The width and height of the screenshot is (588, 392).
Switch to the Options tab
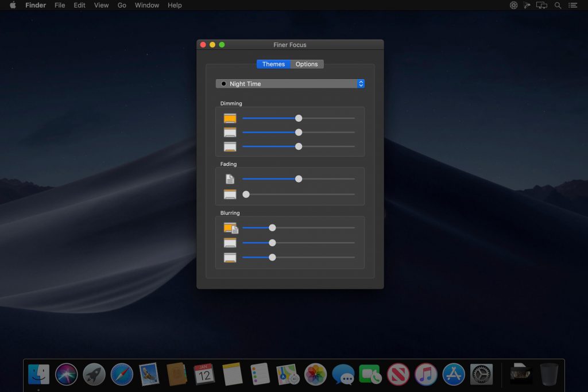(307, 64)
